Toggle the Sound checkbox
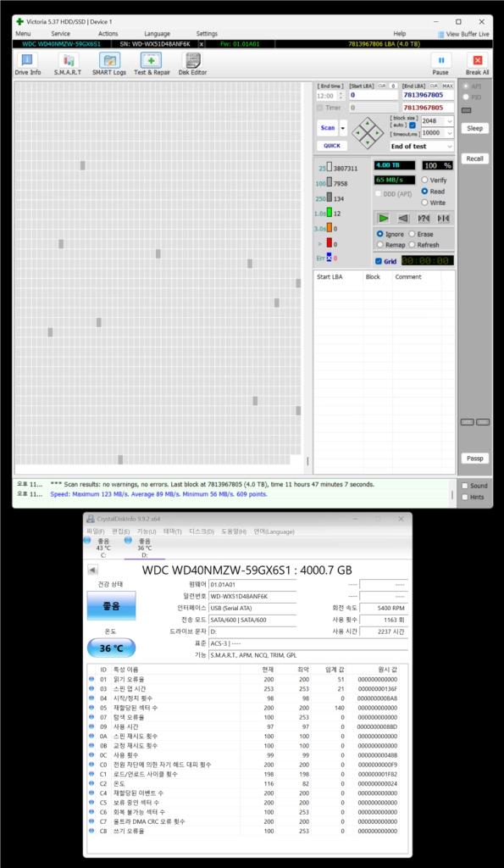The image size is (504, 868). point(465,486)
